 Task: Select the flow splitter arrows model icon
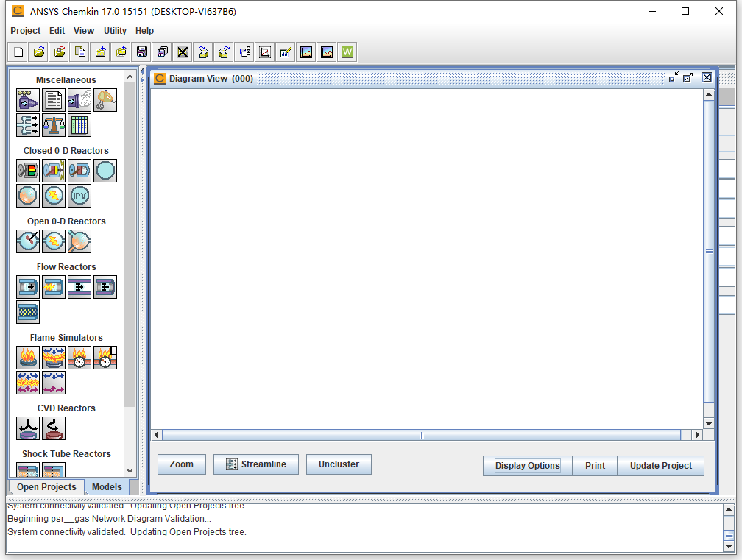pos(28,125)
